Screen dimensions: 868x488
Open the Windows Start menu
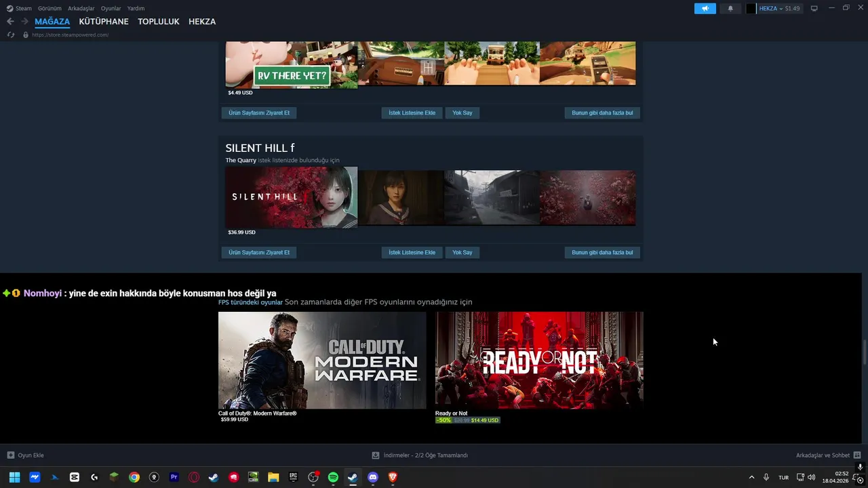click(15, 477)
